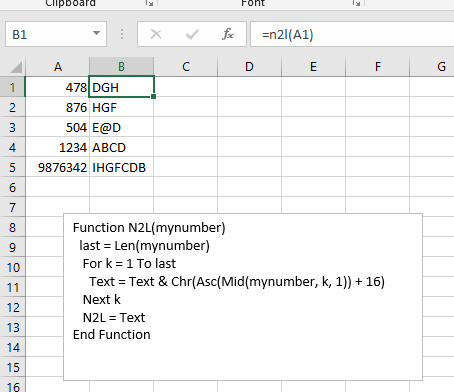Viewport: 454px width, 392px height.
Task: Select row 12 header
Action: click(x=12, y=307)
